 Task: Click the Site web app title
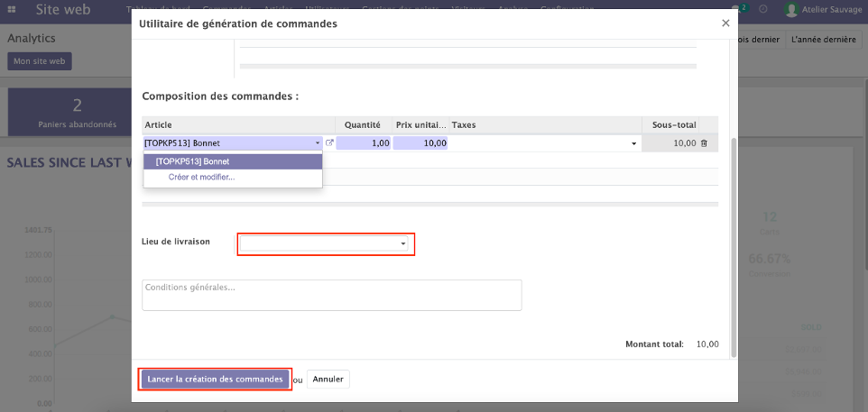click(x=63, y=9)
